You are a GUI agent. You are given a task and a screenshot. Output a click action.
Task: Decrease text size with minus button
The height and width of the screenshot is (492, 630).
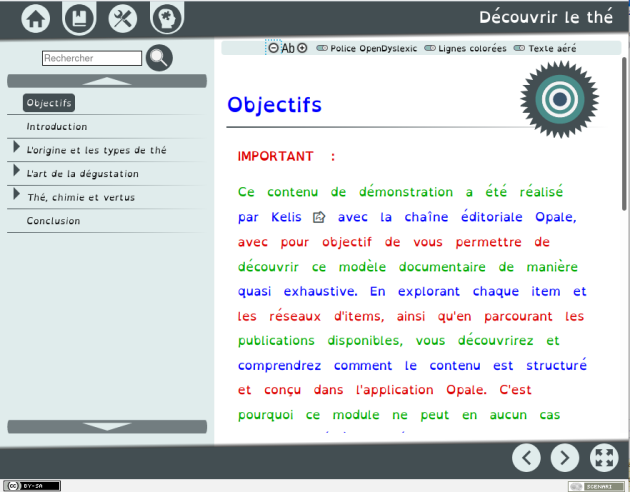(274, 48)
